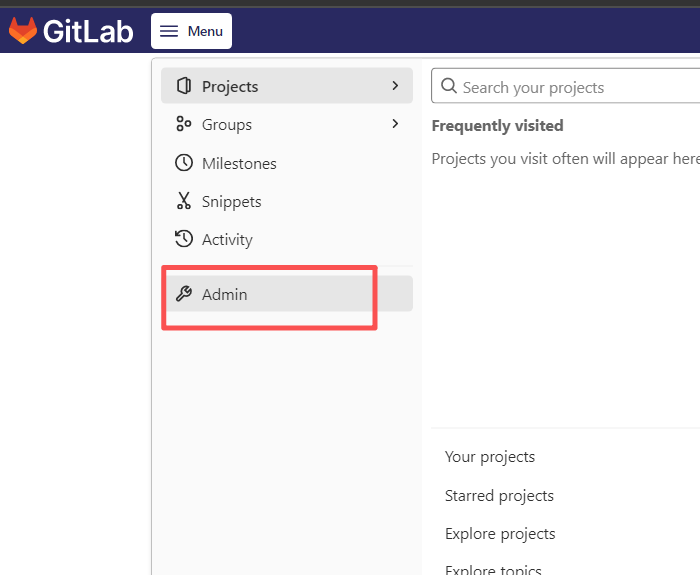The image size is (700, 575).
Task: Click the search magnifier icon
Action: pos(449,86)
